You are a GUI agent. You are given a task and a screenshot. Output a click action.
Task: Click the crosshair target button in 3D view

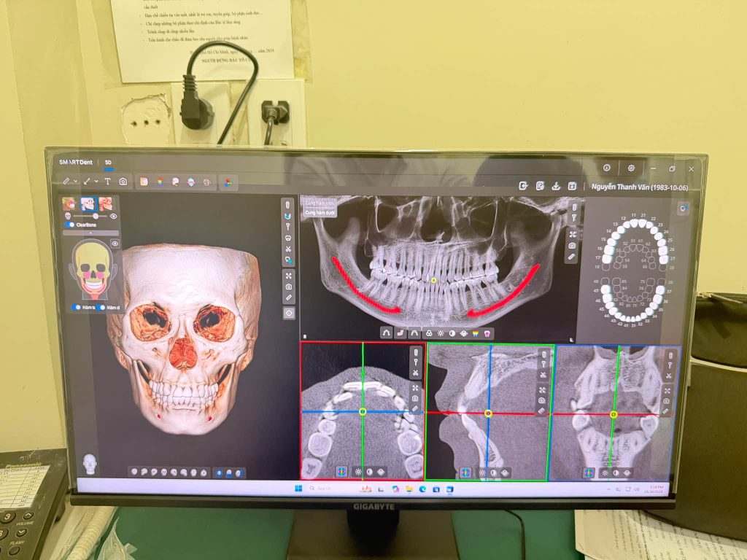289,313
